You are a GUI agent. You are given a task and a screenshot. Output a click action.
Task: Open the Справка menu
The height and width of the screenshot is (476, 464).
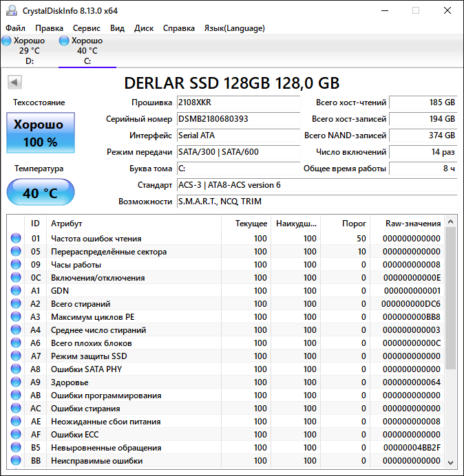[x=179, y=28]
